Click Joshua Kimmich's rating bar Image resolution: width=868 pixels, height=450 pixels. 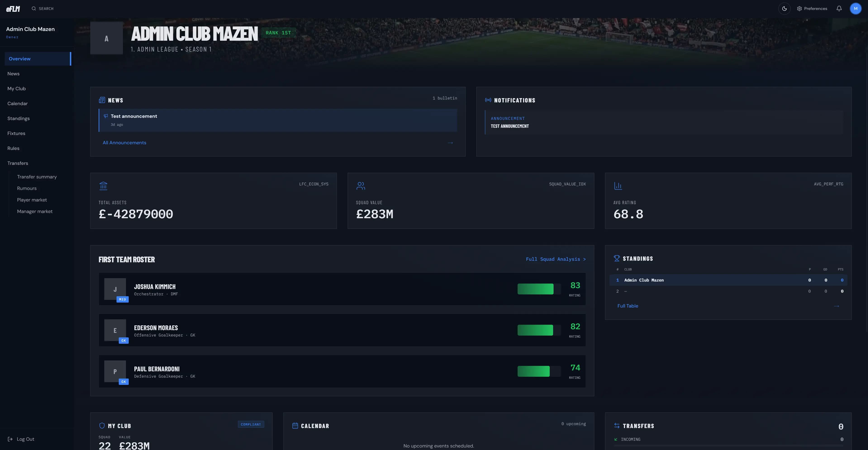click(x=539, y=289)
